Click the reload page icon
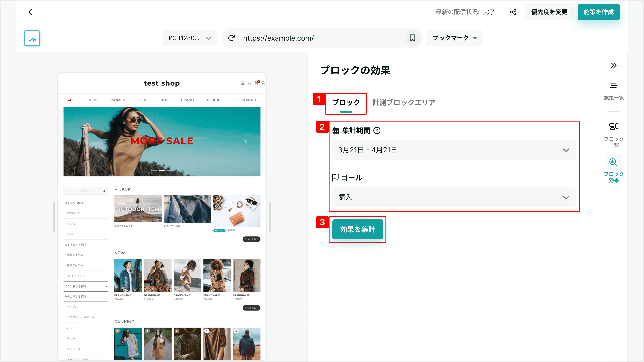Image resolution: width=644 pixels, height=362 pixels. [x=231, y=38]
